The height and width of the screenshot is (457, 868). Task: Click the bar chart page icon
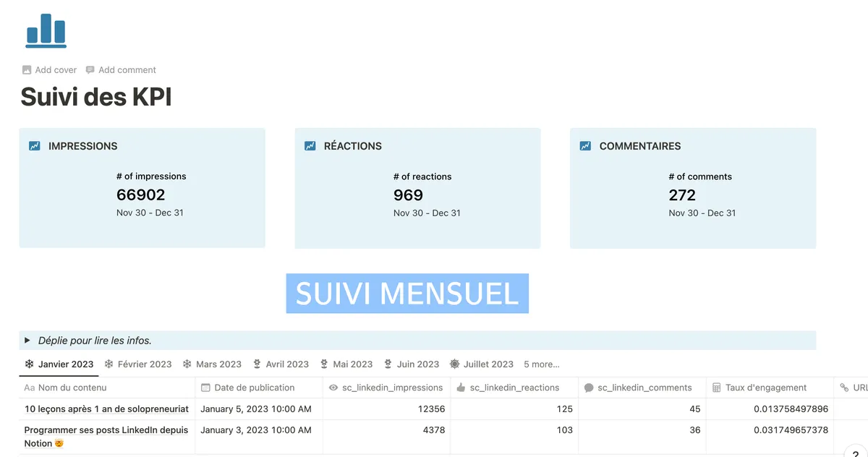pos(45,30)
